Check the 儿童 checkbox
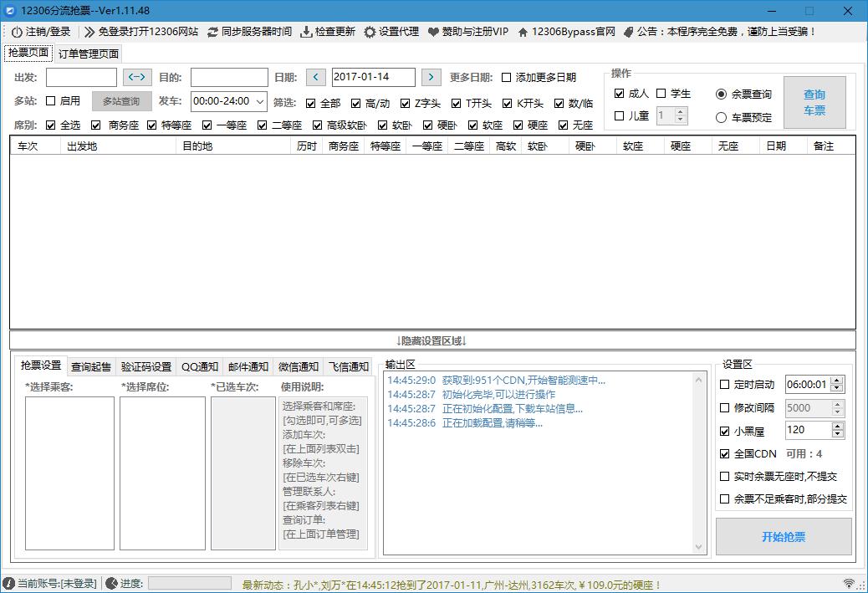The height and width of the screenshot is (593, 868). click(619, 115)
